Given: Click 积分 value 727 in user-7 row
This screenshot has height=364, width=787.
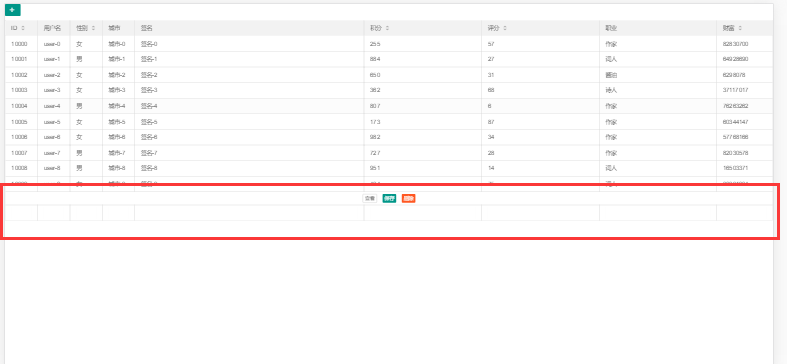Looking at the screenshot, I should [375, 153].
